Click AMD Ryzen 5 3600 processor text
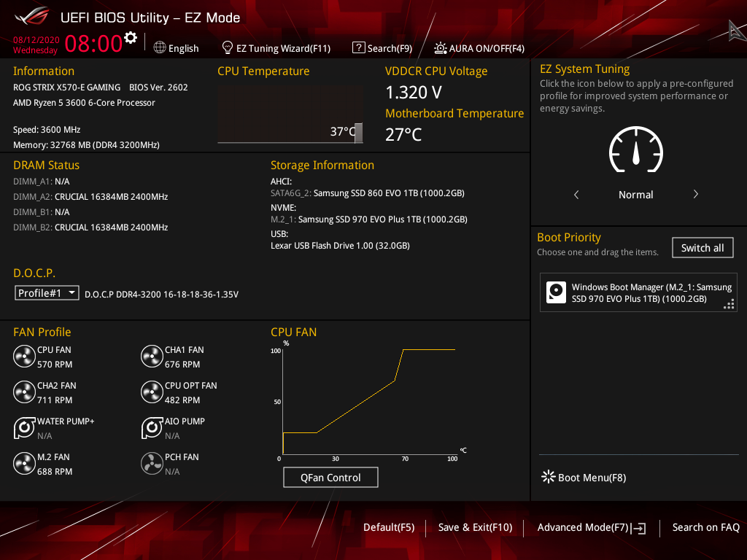The image size is (747, 560). tap(84, 102)
